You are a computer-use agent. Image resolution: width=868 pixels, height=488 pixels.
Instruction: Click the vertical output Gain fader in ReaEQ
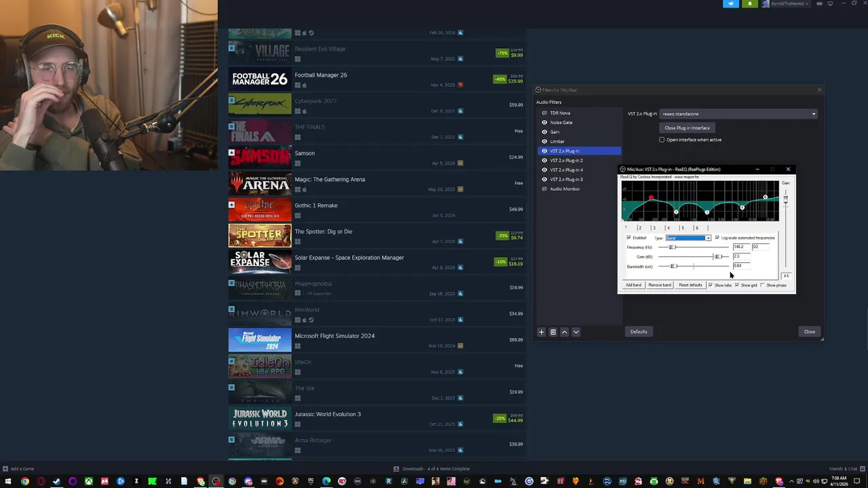[x=786, y=199]
